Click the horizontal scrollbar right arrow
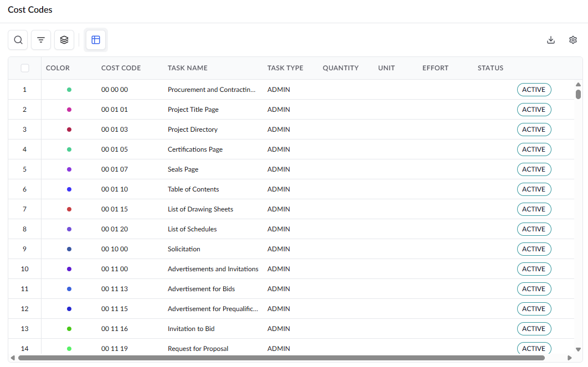 pyautogui.click(x=569, y=358)
